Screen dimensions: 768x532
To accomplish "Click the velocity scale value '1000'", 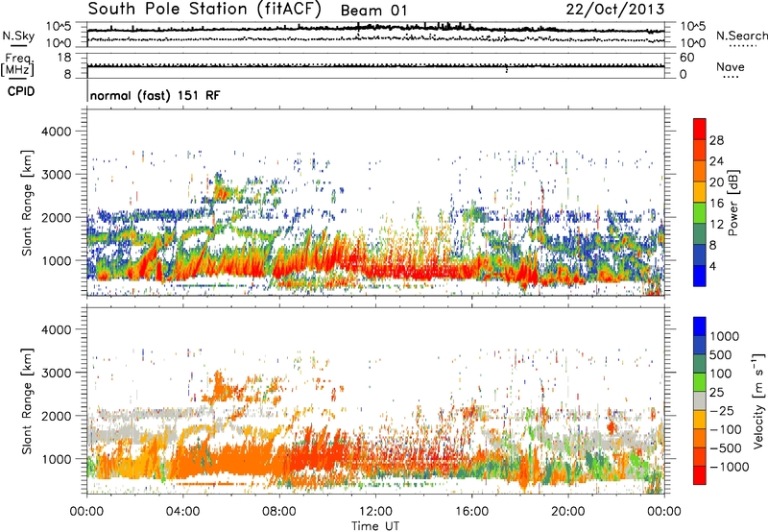I will point(725,336).
